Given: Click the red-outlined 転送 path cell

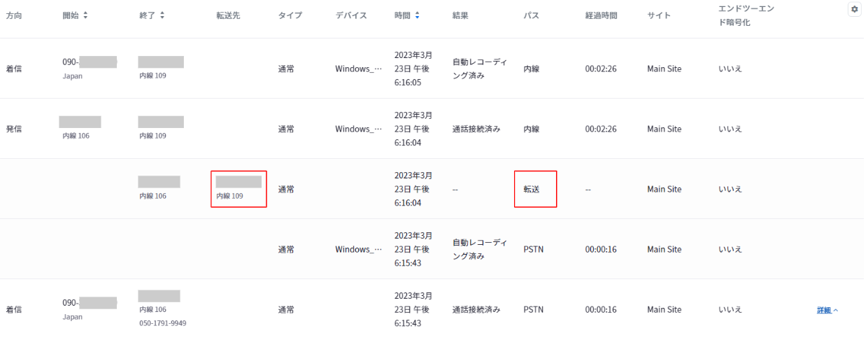Looking at the screenshot, I should [x=535, y=189].
